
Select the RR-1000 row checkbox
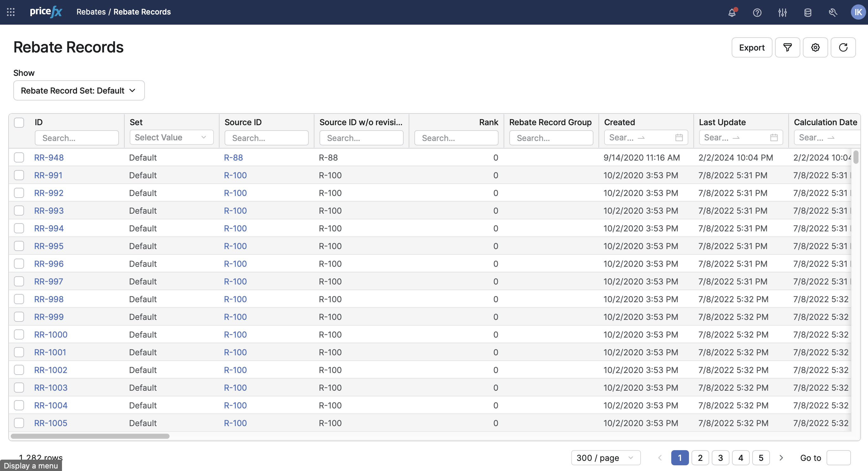pos(19,335)
